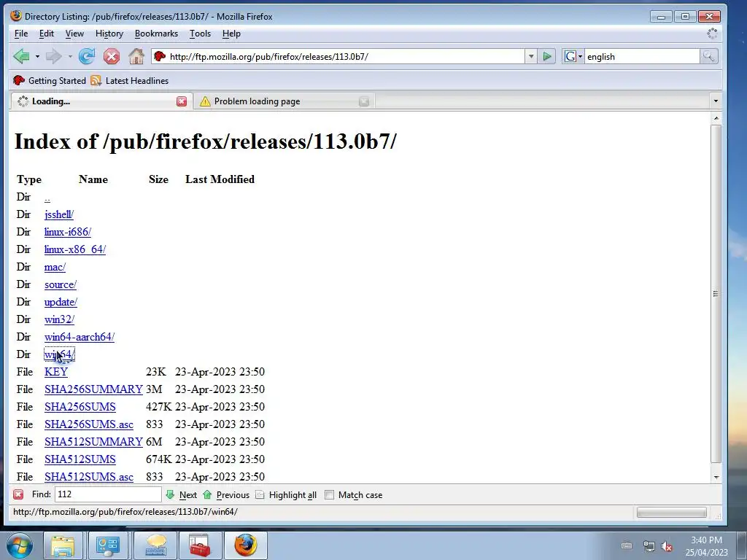Click the green Go arrow beside the address bar
Image resolution: width=747 pixels, height=560 pixels.
point(547,57)
